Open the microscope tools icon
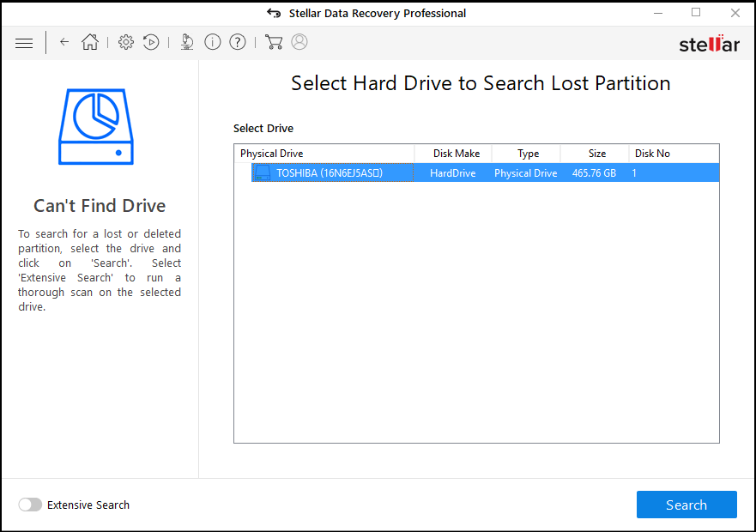 click(x=187, y=42)
